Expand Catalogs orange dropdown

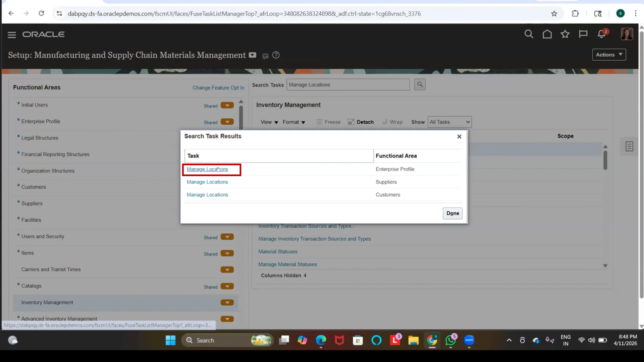(227, 286)
